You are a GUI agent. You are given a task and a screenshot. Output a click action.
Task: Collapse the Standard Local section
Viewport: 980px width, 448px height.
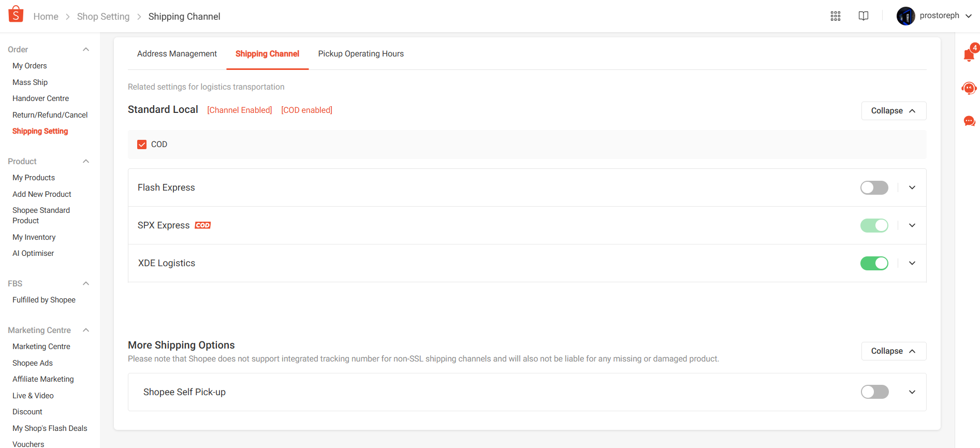click(894, 111)
